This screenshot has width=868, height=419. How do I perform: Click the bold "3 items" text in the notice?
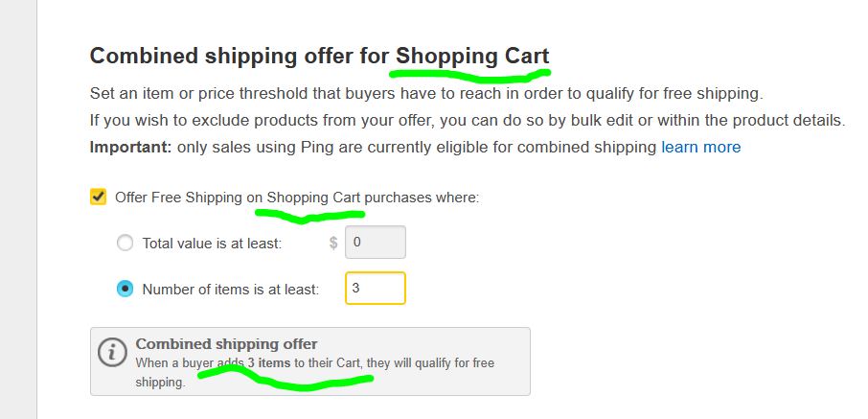coord(268,363)
